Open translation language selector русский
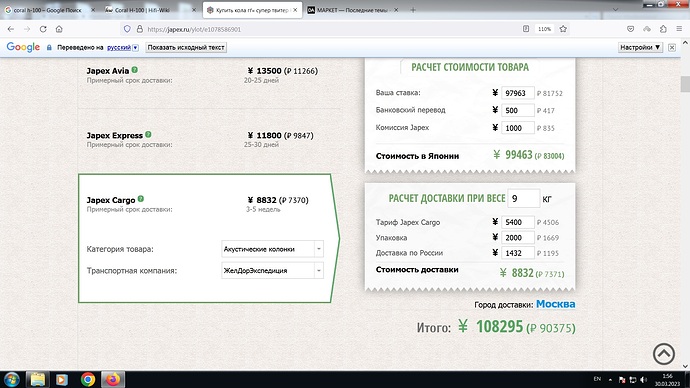Viewport: 690px width, 388px height. [x=123, y=48]
